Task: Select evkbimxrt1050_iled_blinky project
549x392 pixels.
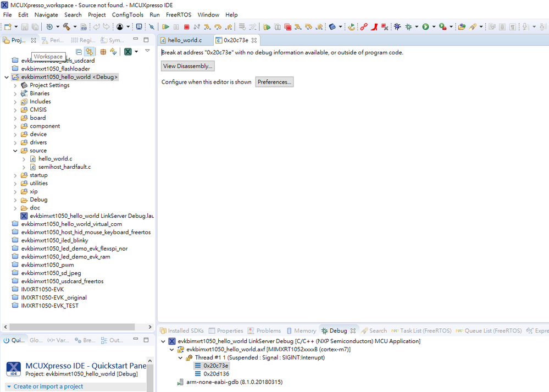Action: point(54,240)
